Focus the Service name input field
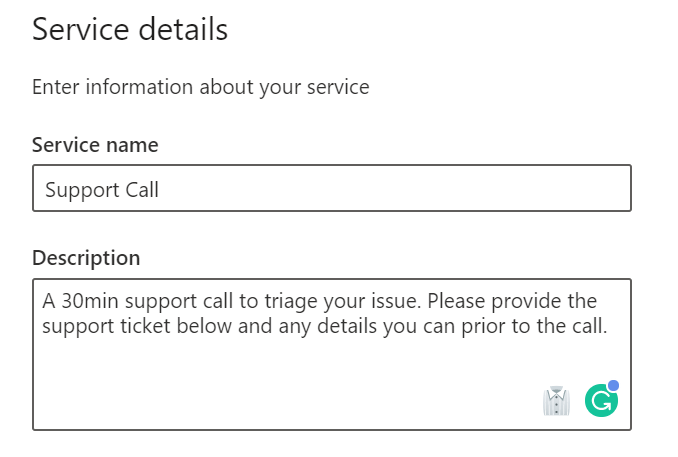 (x=331, y=189)
